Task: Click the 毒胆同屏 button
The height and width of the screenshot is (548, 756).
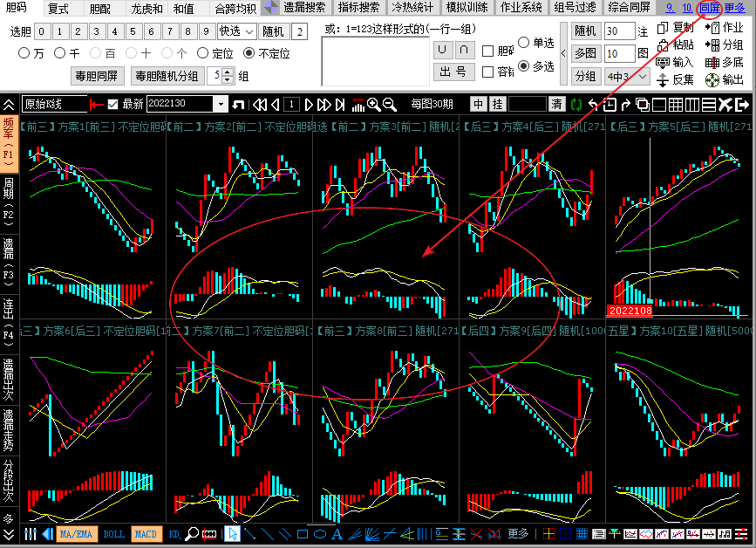Action: click(x=98, y=76)
